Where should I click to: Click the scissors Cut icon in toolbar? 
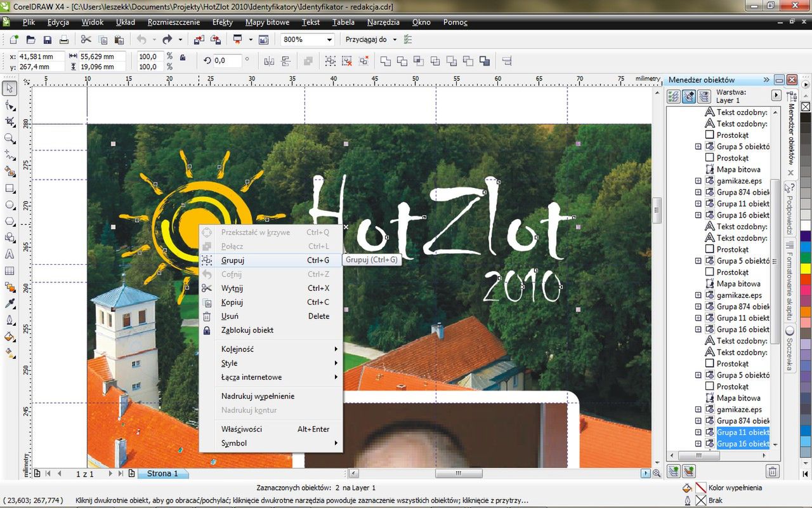[x=86, y=39]
